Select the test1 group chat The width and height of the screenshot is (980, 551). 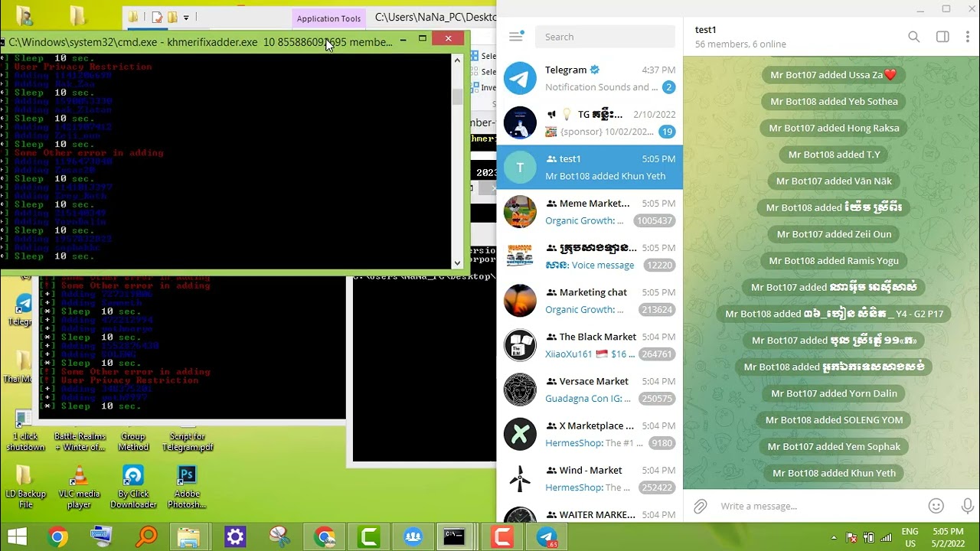point(590,167)
